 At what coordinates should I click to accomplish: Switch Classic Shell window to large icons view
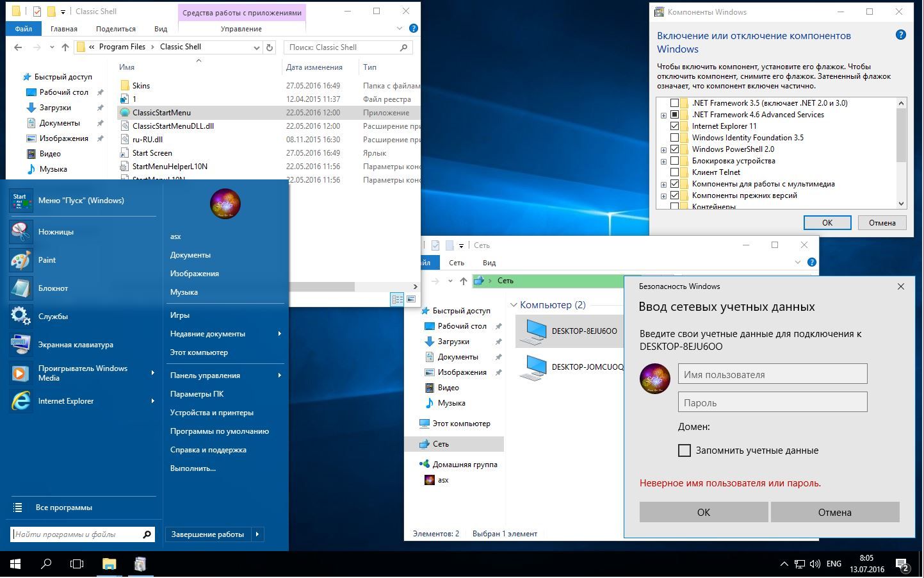[x=411, y=299]
